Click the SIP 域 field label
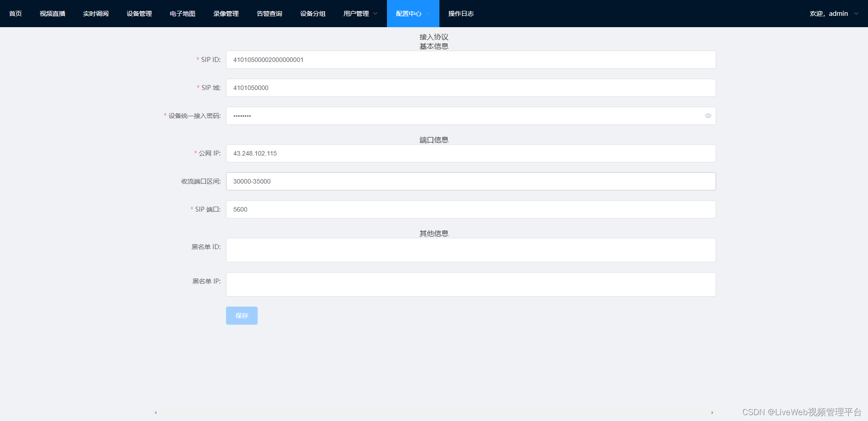The image size is (868, 421). pos(211,88)
